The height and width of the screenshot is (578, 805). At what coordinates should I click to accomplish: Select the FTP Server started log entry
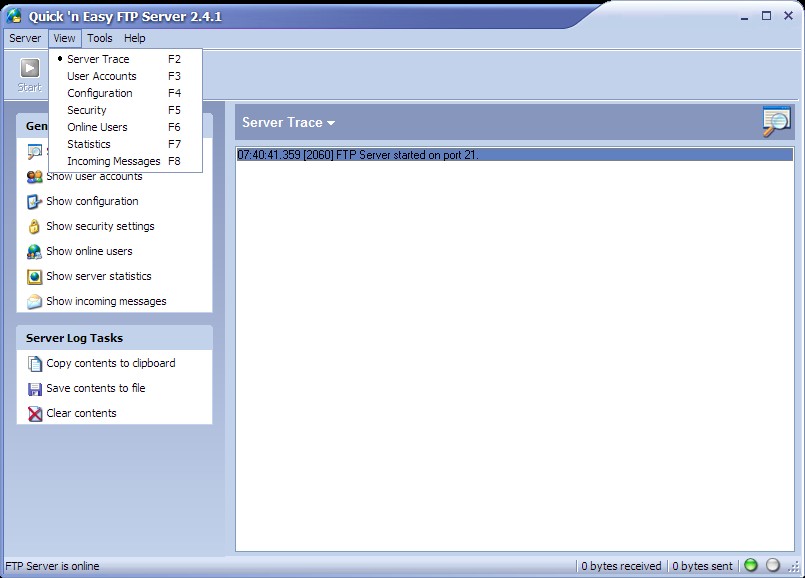[514, 155]
